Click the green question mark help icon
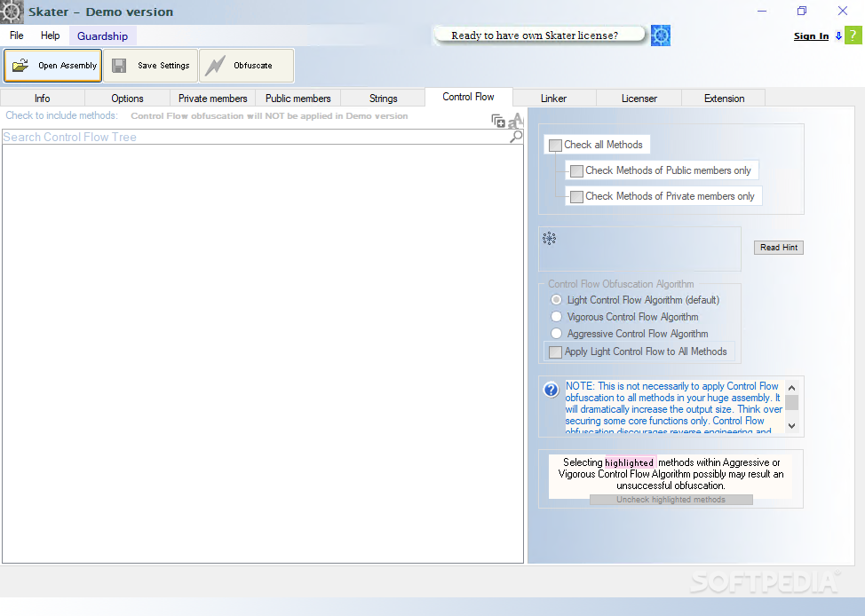865x616 pixels. 853,36
